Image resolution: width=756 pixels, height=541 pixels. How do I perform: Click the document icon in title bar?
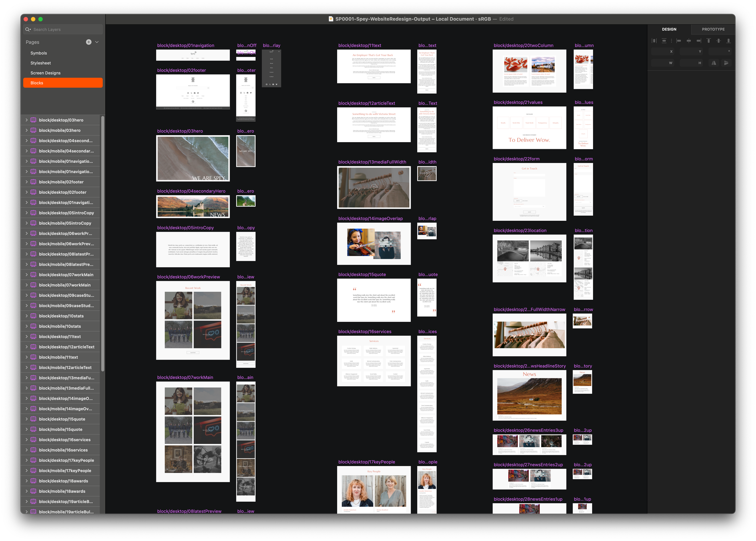point(331,19)
